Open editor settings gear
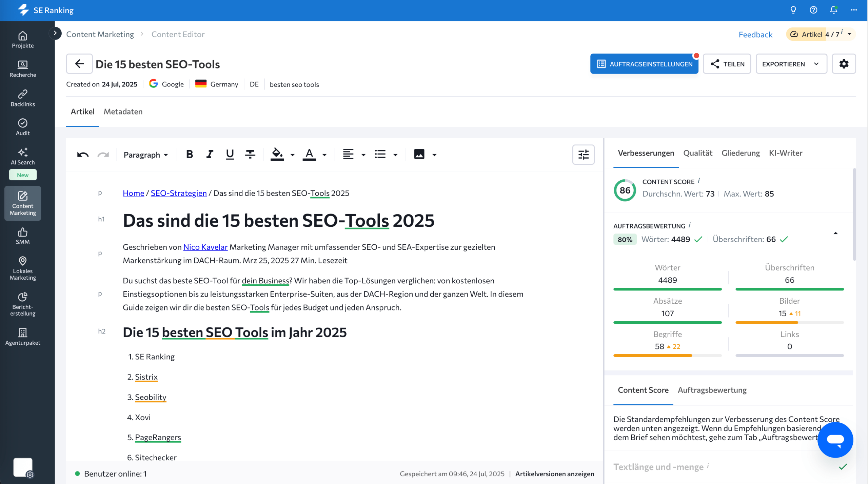Image resolution: width=868 pixels, height=484 pixels. tap(844, 64)
